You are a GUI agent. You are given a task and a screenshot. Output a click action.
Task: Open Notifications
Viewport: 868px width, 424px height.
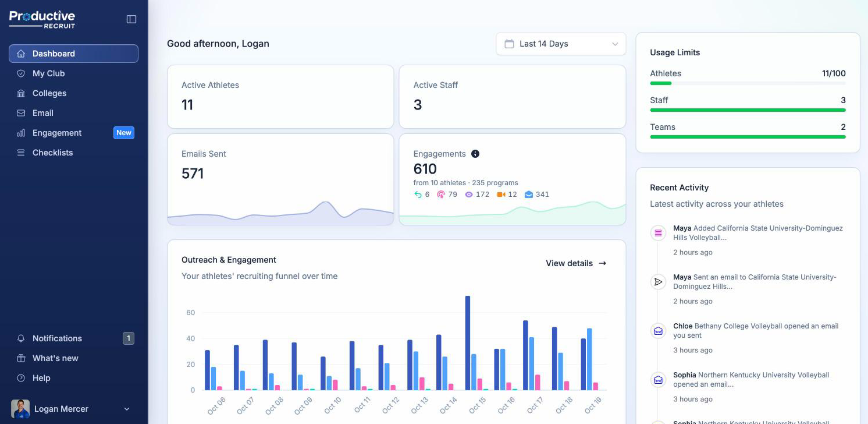pyautogui.click(x=73, y=338)
